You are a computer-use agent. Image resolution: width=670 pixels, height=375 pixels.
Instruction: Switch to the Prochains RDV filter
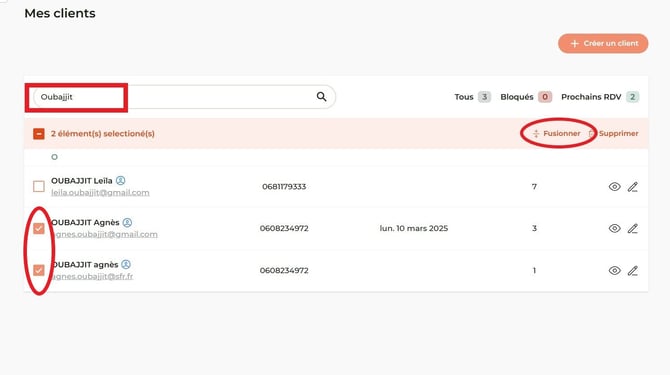tap(600, 97)
